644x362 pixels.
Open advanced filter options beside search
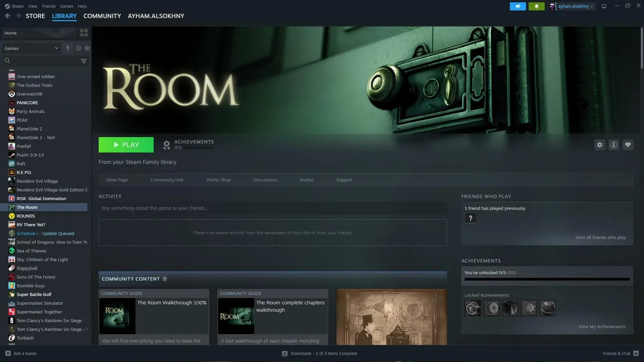(x=84, y=61)
